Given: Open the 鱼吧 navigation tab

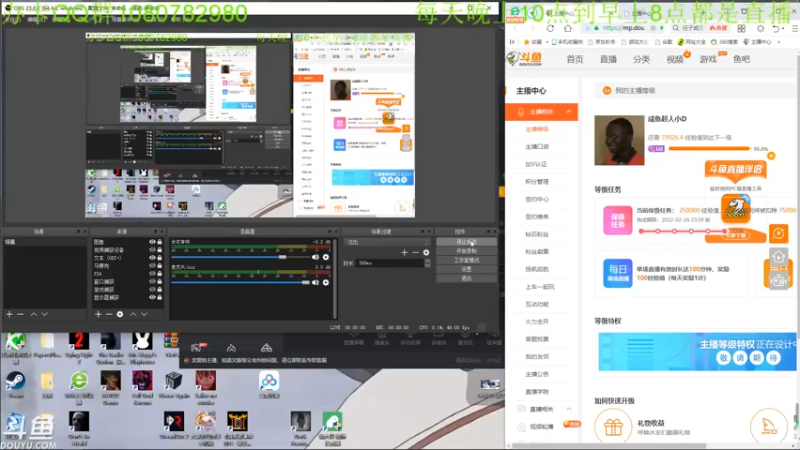Looking at the screenshot, I should point(741,59).
